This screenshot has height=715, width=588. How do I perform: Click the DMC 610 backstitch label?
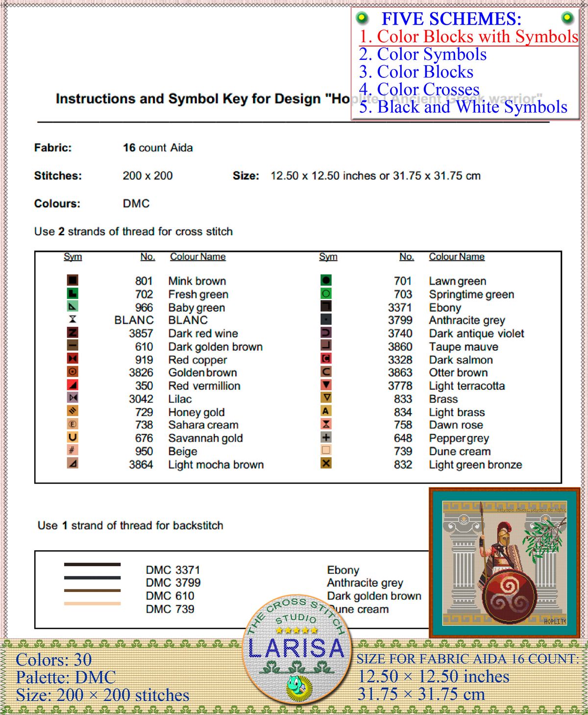[x=170, y=596]
